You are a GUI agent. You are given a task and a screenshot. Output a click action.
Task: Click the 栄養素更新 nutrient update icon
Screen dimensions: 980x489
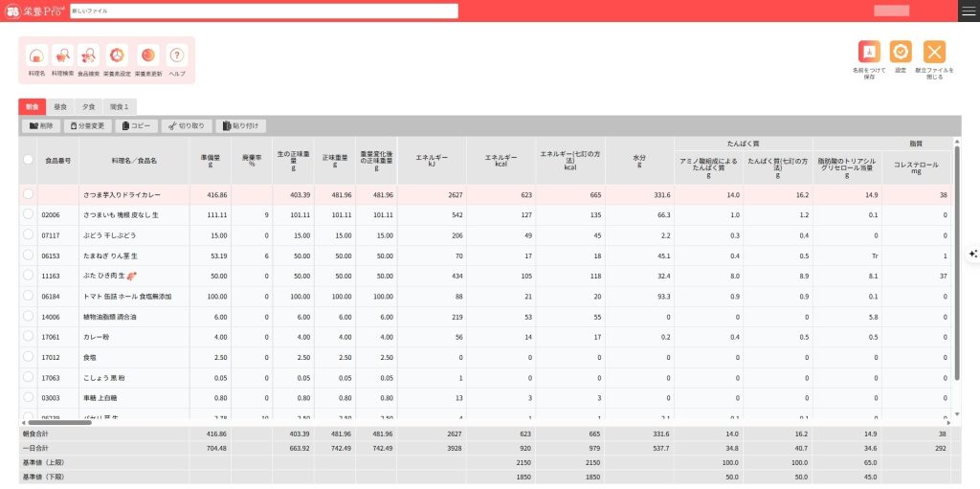tap(147, 56)
